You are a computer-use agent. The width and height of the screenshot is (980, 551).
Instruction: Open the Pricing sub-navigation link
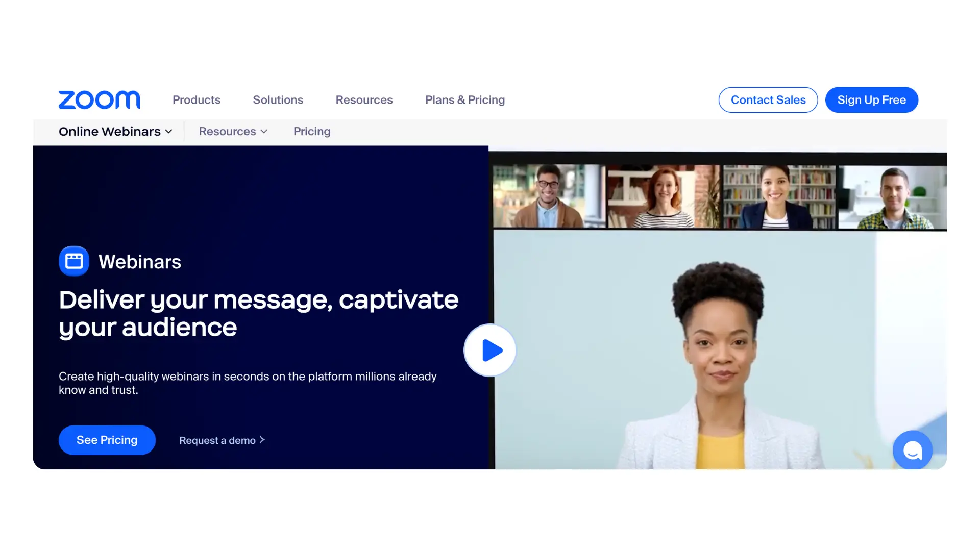coord(312,132)
